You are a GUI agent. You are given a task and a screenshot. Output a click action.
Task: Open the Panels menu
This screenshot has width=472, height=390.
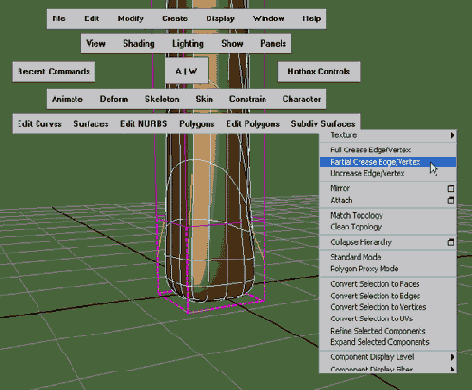coord(273,43)
